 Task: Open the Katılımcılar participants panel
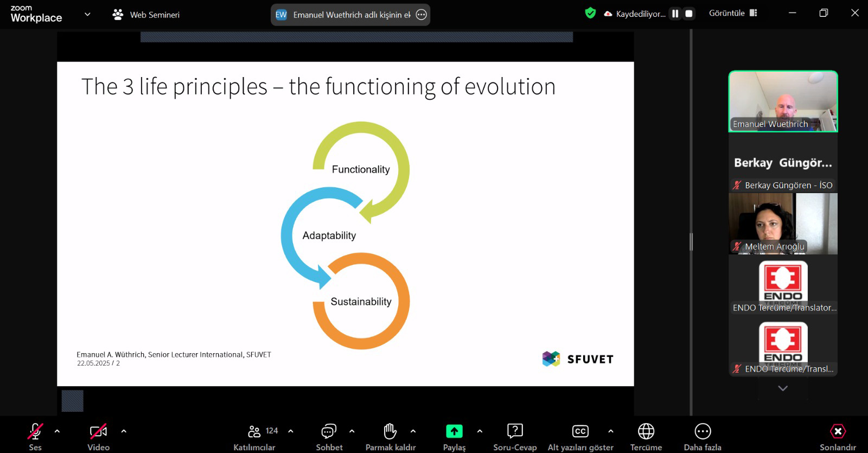(x=254, y=437)
